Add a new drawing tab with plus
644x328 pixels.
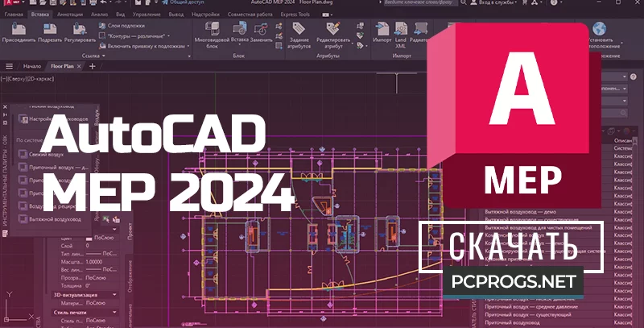(92, 66)
